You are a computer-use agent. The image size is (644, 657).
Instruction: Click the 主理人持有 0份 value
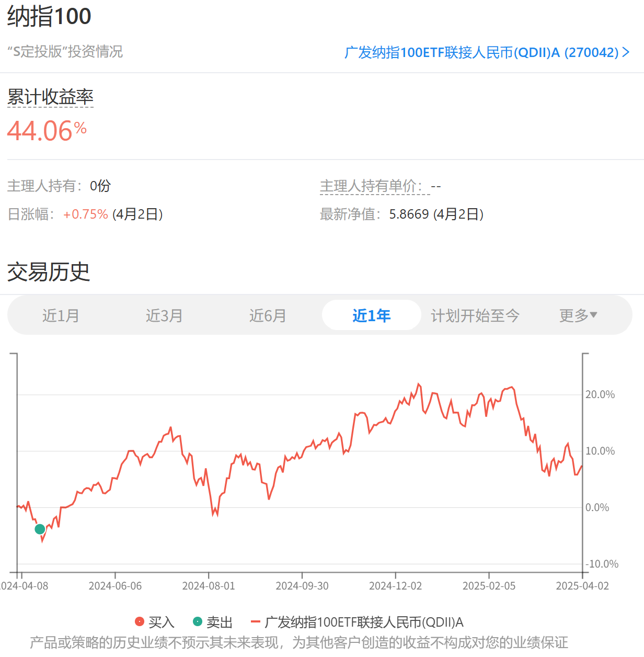click(x=100, y=186)
